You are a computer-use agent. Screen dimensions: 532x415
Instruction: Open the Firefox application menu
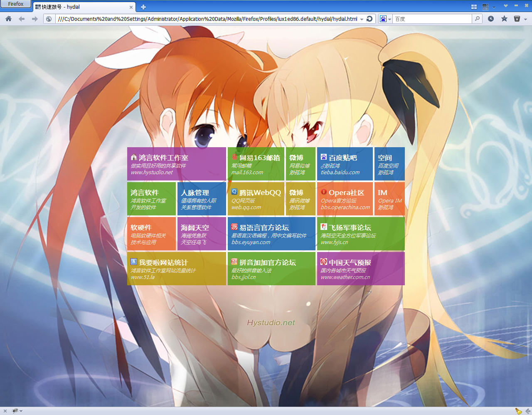tap(16, 4)
